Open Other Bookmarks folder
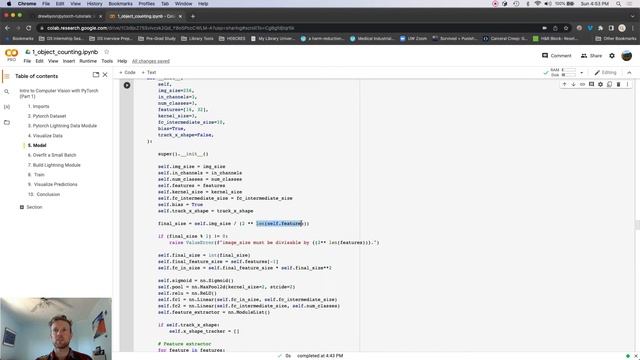Screen dimensions: 640x360 616,38
